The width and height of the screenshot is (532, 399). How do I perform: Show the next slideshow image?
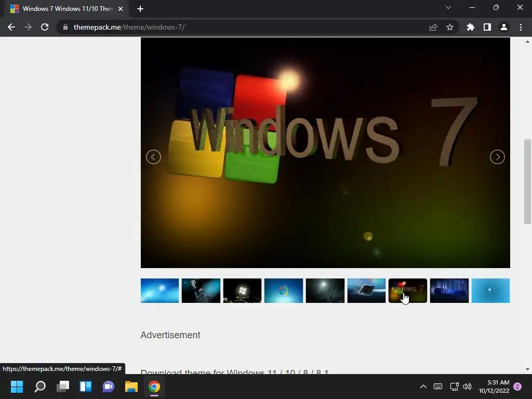point(497,157)
